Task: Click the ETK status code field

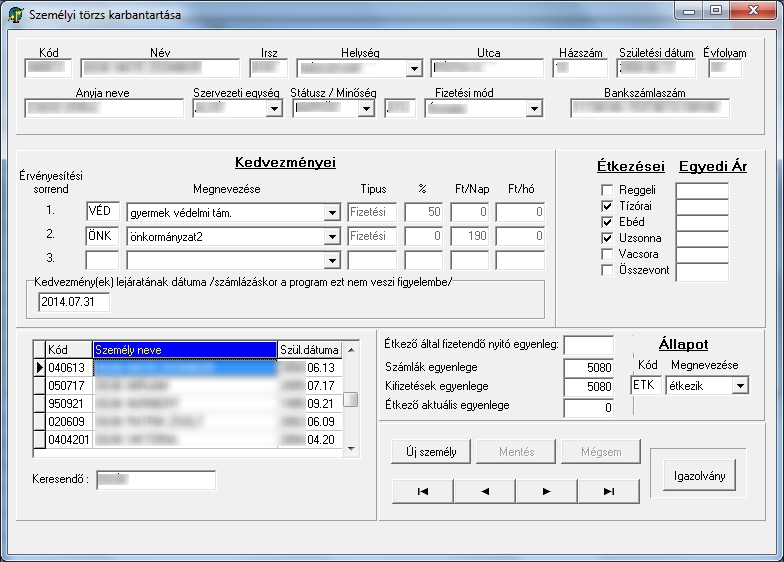Action: point(646,386)
